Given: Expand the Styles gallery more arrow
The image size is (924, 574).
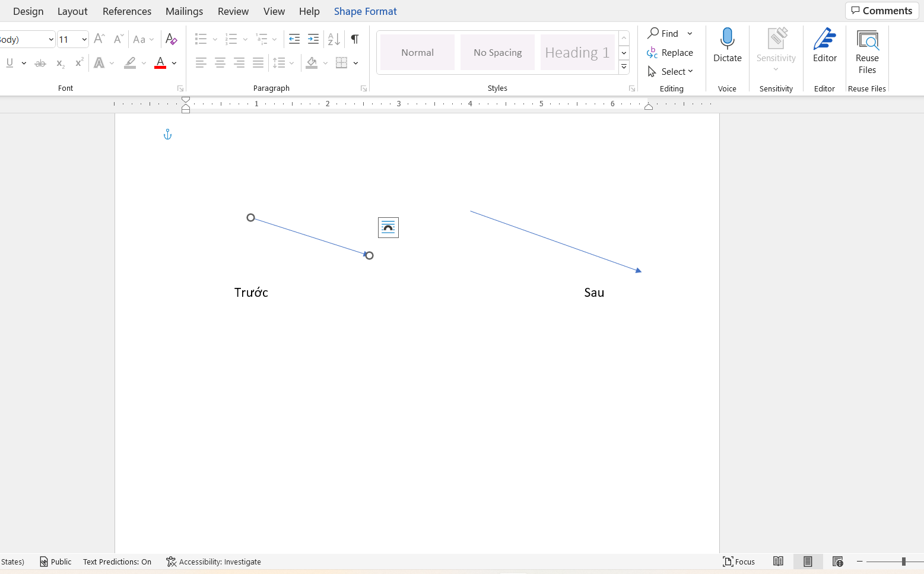Looking at the screenshot, I should [624, 67].
